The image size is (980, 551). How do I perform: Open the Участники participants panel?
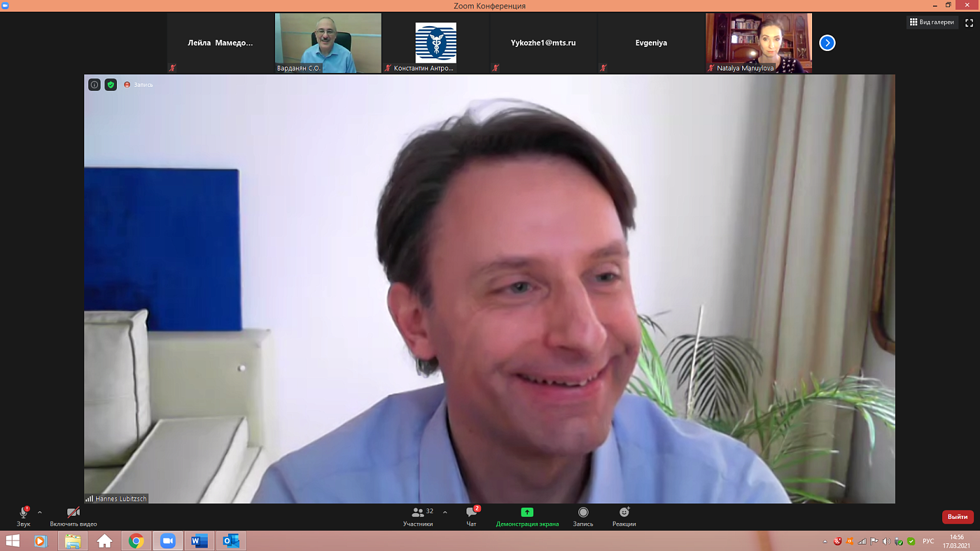418,516
